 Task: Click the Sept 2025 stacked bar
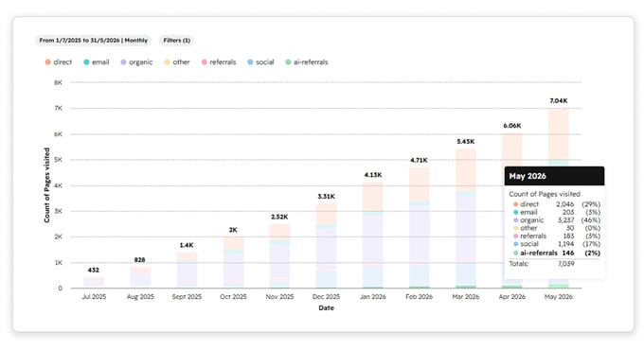(187, 271)
